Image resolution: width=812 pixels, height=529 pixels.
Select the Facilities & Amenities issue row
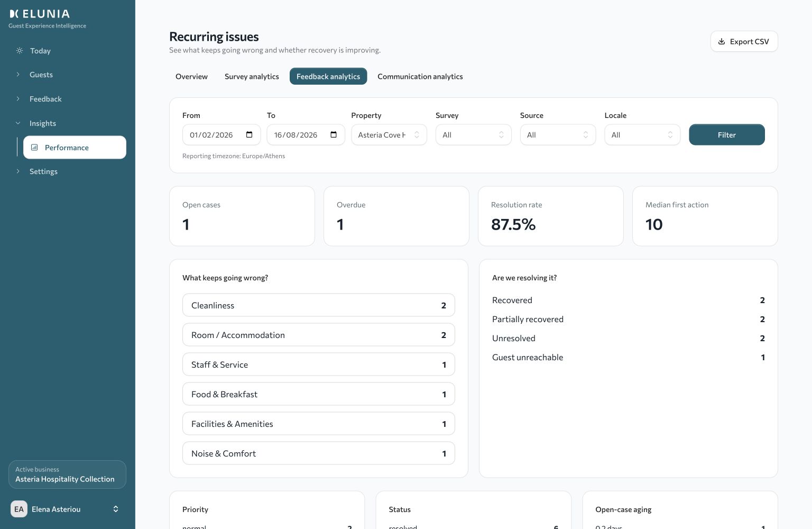(319, 424)
